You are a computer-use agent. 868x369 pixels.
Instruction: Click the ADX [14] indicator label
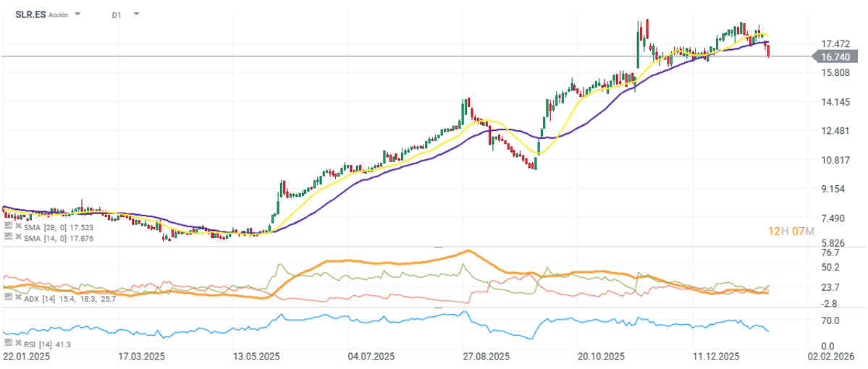[39, 297]
